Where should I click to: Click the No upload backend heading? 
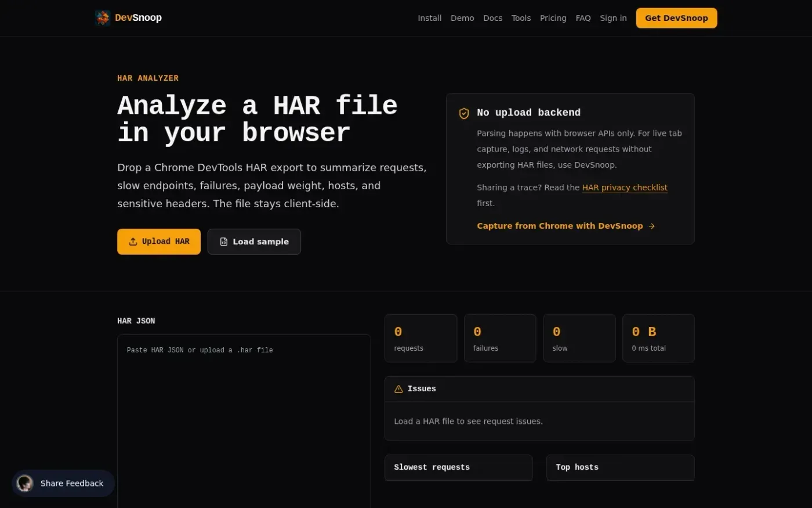coord(529,113)
